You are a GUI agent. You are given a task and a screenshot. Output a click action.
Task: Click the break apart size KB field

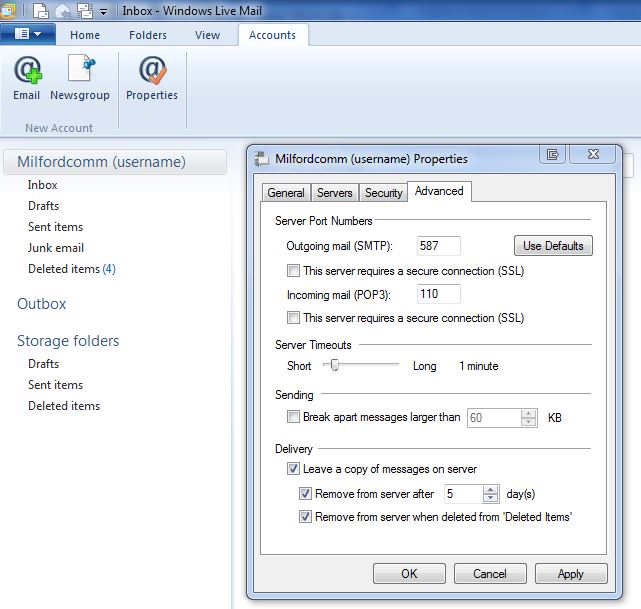click(x=494, y=418)
